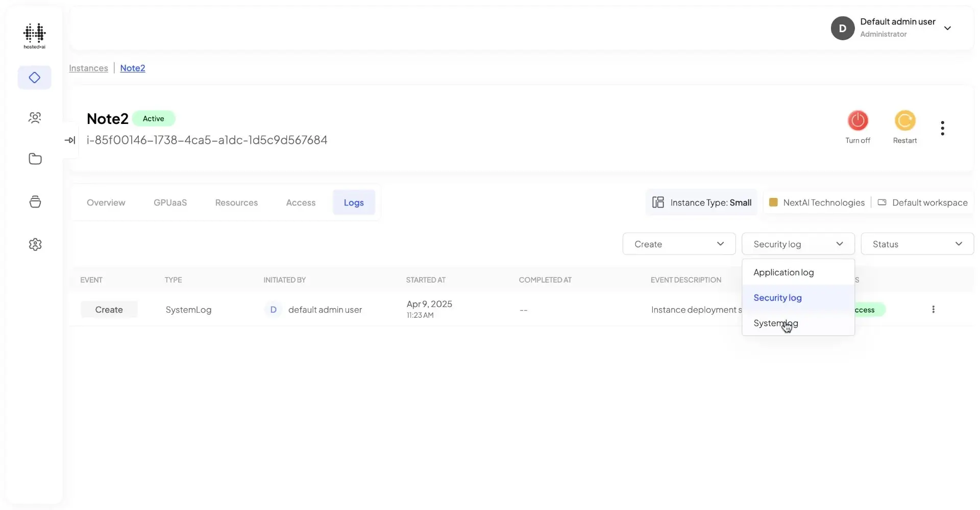
Task: Open the Default admin user account dropdown
Action: [948, 28]
